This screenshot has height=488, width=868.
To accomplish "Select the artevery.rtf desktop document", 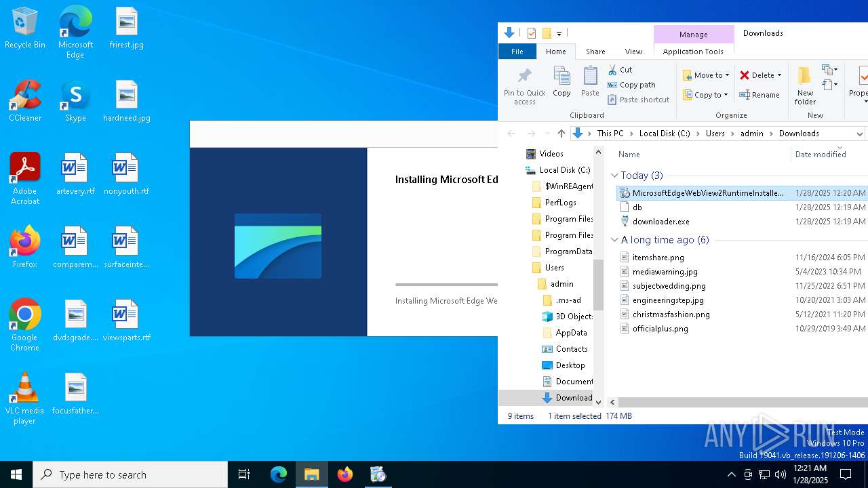I will point(75,175).
